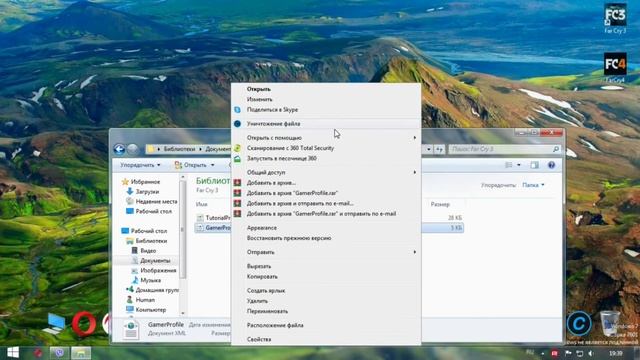
Task: Expand the Отправить submenu
Action: click(326, 252)
